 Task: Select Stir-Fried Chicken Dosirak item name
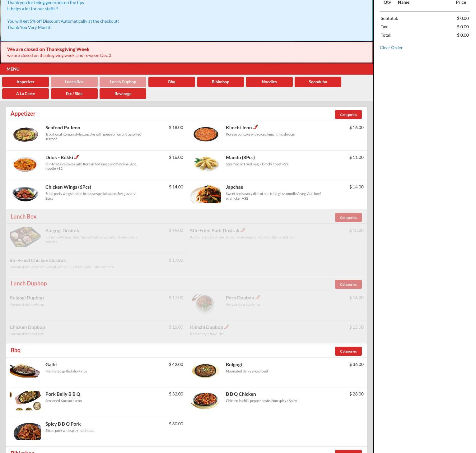(x=38, y=260)
